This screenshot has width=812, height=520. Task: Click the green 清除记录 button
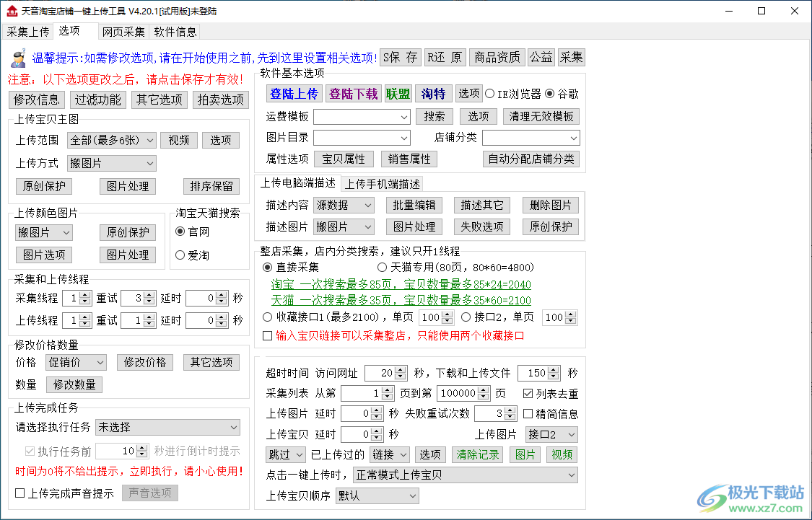coord(477,455)
